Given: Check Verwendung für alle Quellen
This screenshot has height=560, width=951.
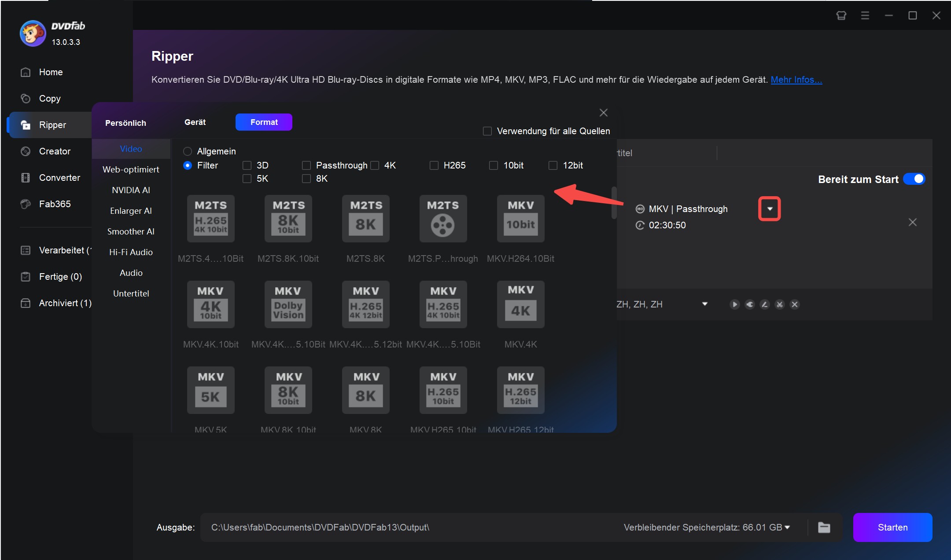Looking at the screenshot, I should [x=487, y=131].
